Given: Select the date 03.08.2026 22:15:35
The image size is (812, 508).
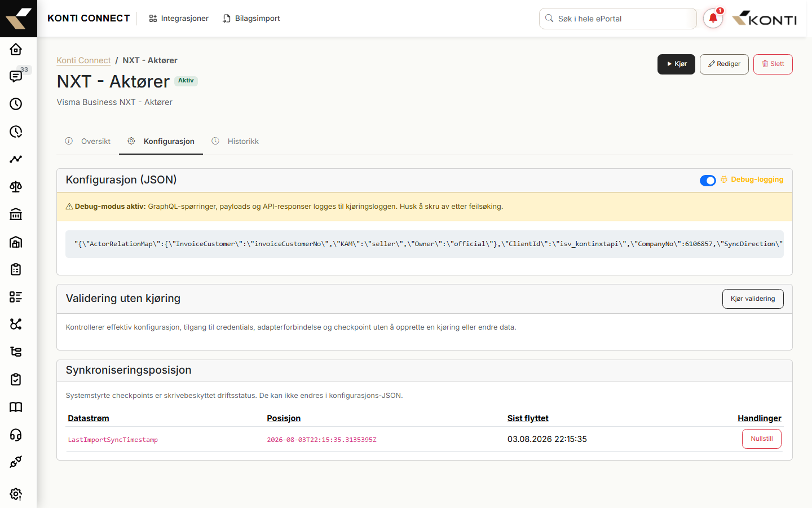Looking at the screenshot, I should [547, 439].
